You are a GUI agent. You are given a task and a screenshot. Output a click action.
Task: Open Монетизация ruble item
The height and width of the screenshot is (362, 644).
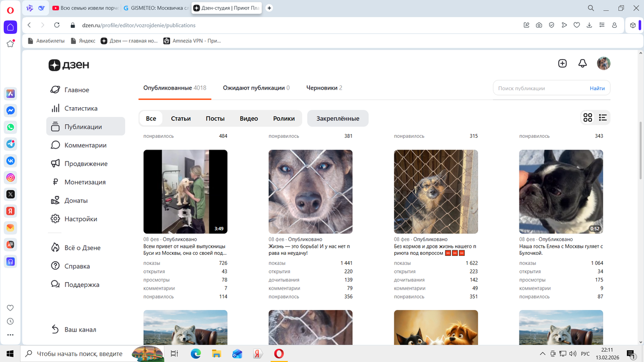(85, 182)
